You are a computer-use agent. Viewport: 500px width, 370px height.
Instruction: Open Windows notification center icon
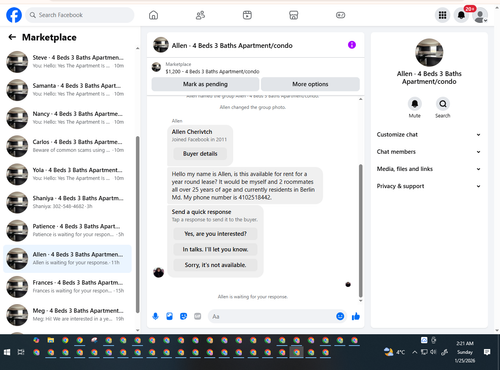coord(487,352)
